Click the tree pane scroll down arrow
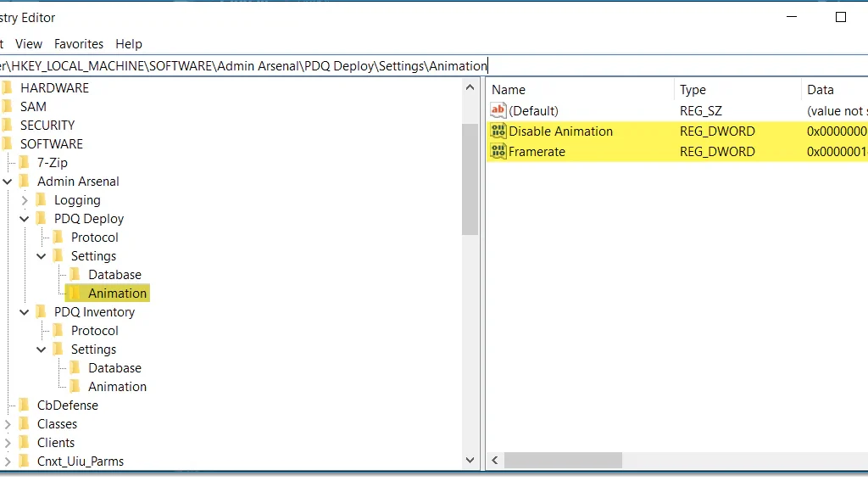The image size is (868, 481). (470, 460)
